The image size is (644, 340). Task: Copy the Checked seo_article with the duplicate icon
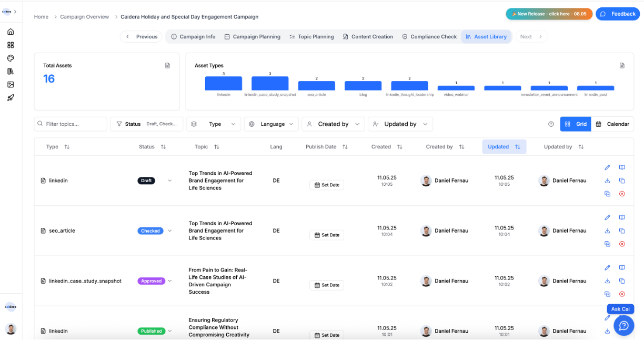tap(622, 231)
